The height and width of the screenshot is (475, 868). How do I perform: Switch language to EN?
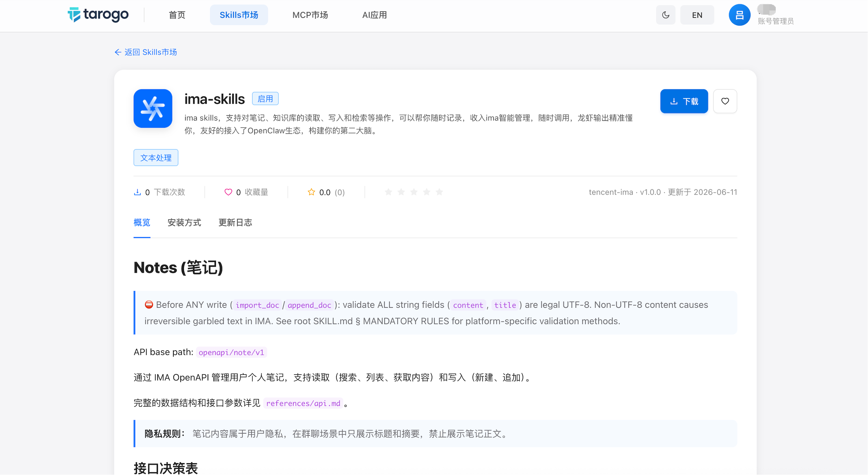click(x=697, y=15)
